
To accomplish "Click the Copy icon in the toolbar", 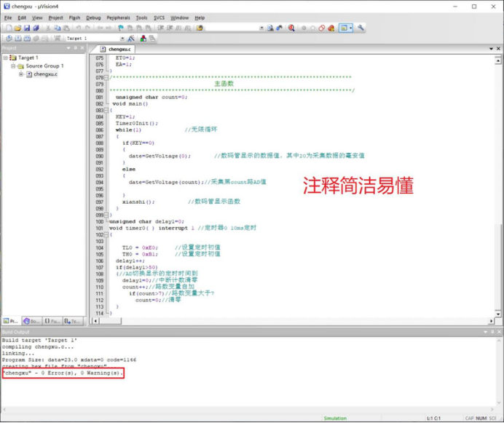I will pyautogui.click(x=58, y=28).
